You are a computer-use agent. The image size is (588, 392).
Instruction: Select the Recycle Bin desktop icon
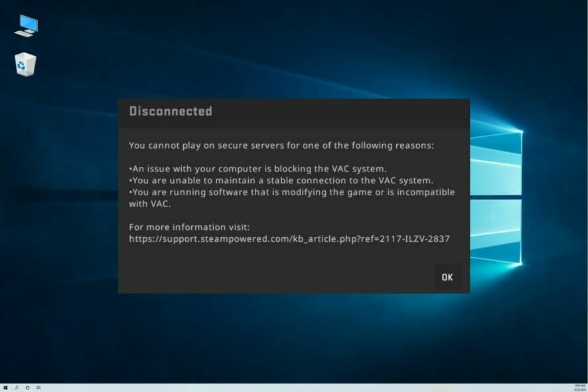pos(25,64)
